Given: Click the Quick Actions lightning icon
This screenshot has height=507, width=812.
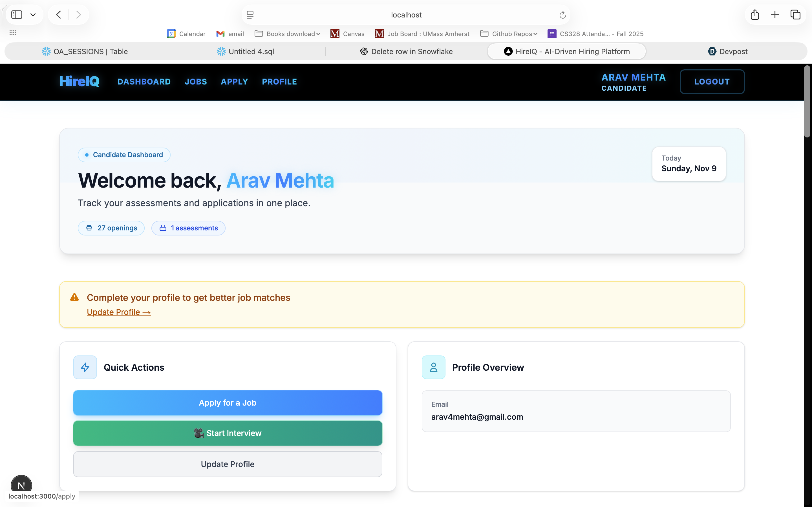Looking at the screenshot, I should pyautogui.click(x=85, y=367).
